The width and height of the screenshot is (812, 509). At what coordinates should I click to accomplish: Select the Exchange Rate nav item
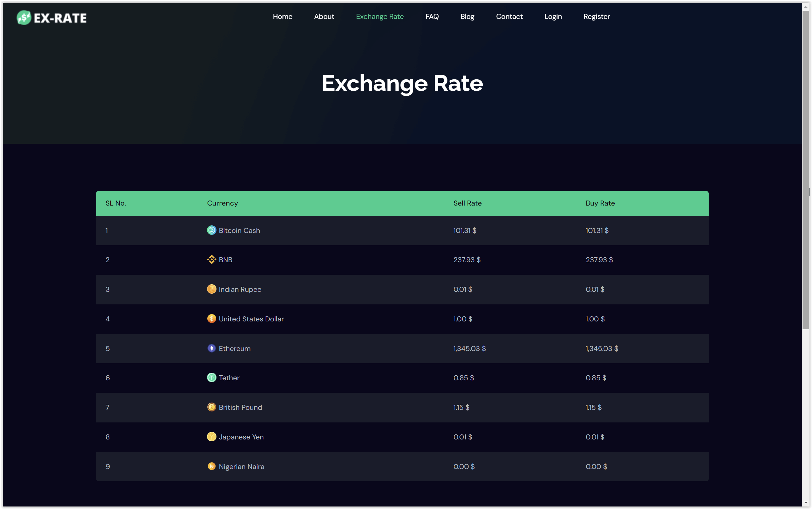380,16
